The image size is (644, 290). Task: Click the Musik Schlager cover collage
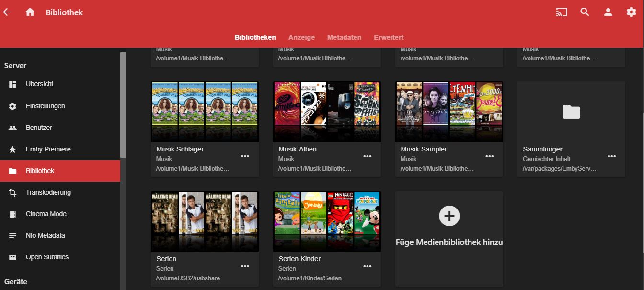pyautogui.click(x=205, y=112)
